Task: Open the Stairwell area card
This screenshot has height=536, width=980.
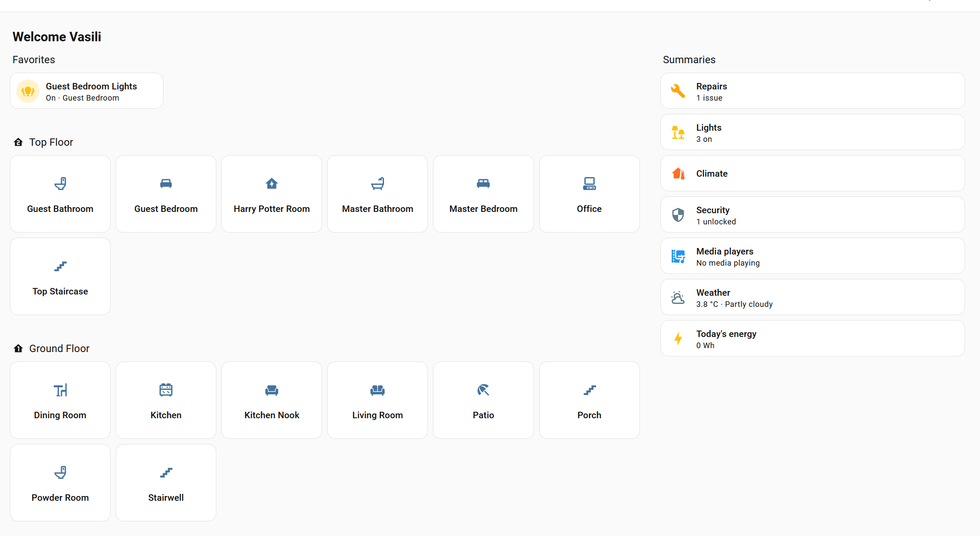Action: [x=166, y=483]
